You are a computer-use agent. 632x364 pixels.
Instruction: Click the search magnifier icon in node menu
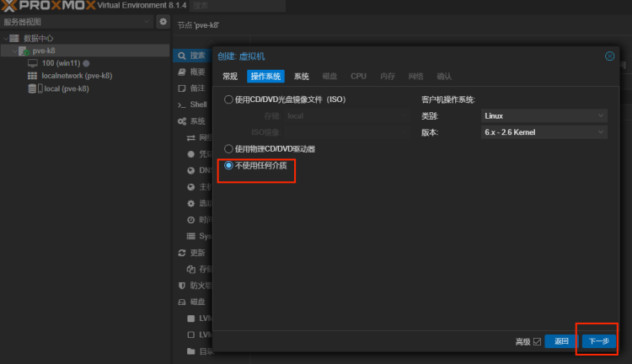tap(182, 56)
